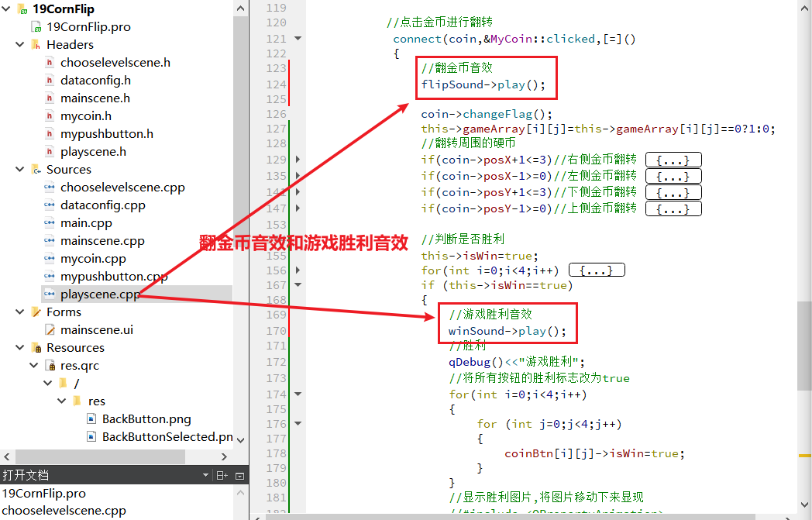Open 19CornFlip.pro in open documents list

44,494
